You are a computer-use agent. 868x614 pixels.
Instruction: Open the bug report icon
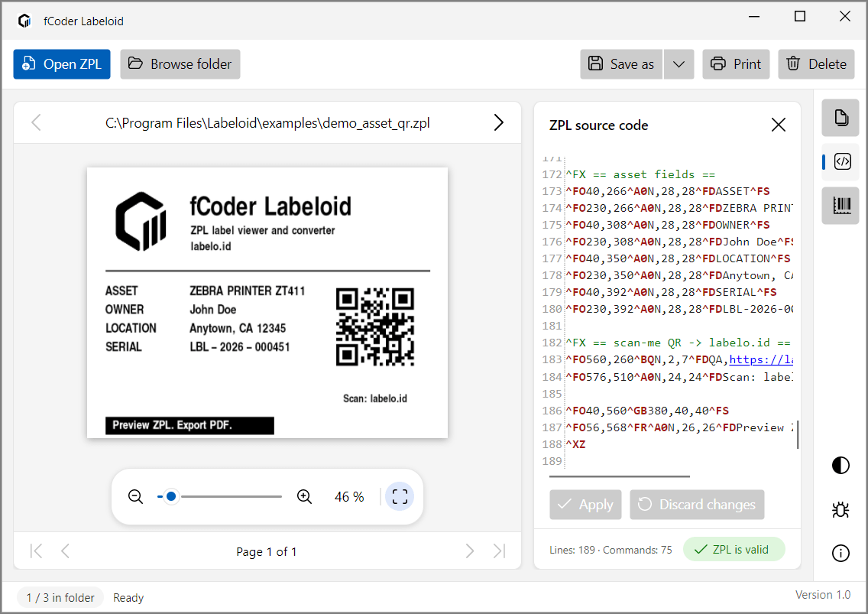(840, 509)
